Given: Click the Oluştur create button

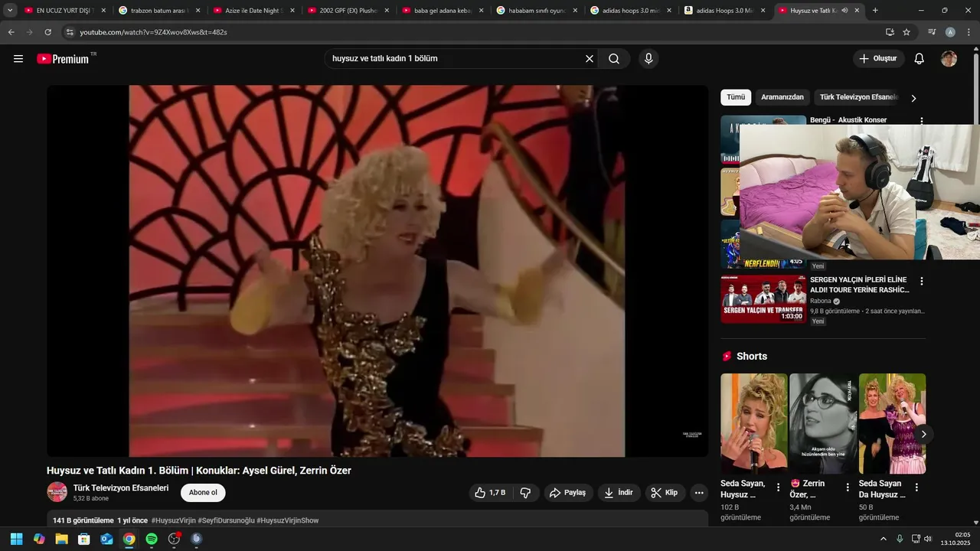Looking at the screenshot, I should click(x=878, y=59).
